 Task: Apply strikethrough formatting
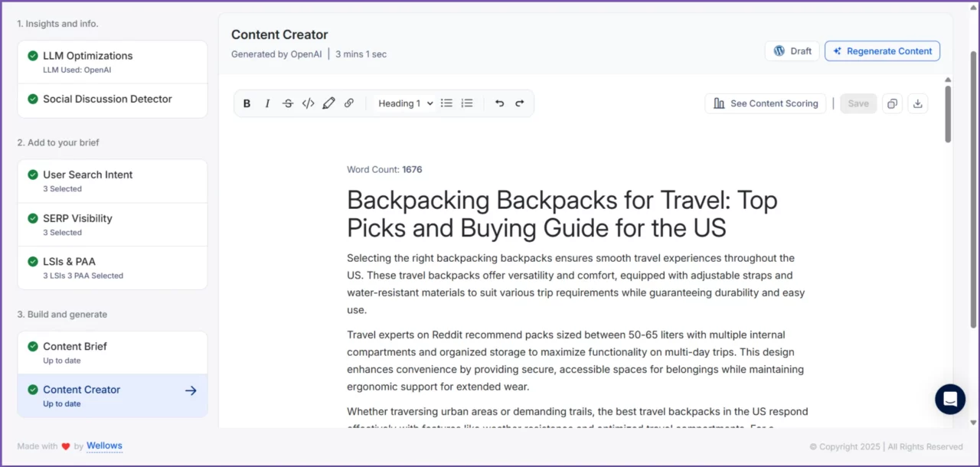pos(288,103)
